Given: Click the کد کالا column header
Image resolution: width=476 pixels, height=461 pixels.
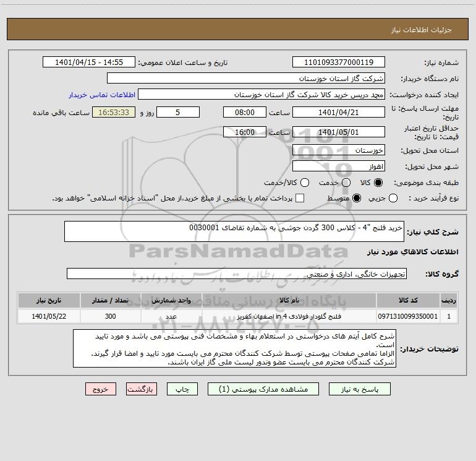Looking at the screenshot, I should coord(408,300).
